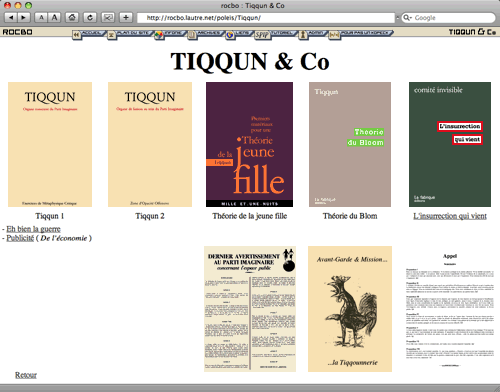Open the Eh bien la guerre link

point(33,229)
